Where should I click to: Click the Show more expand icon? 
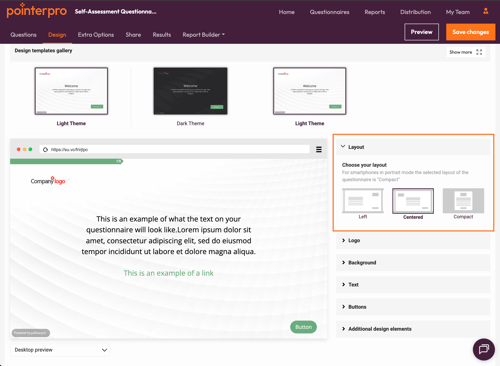pos(479,52)
